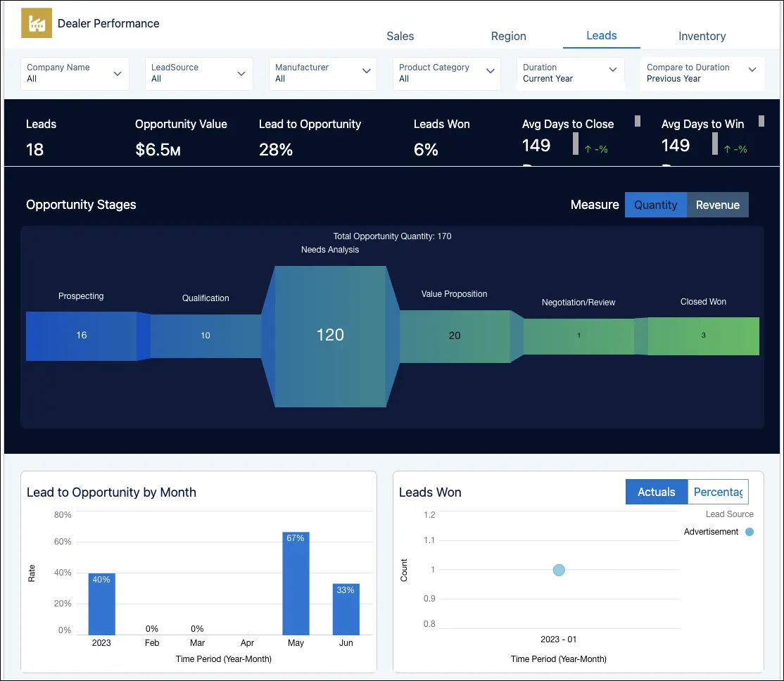Image resolution: width=784 pixels, height=681 pixels.
Task: Switch to the Region tab
Action: point(508,36)
